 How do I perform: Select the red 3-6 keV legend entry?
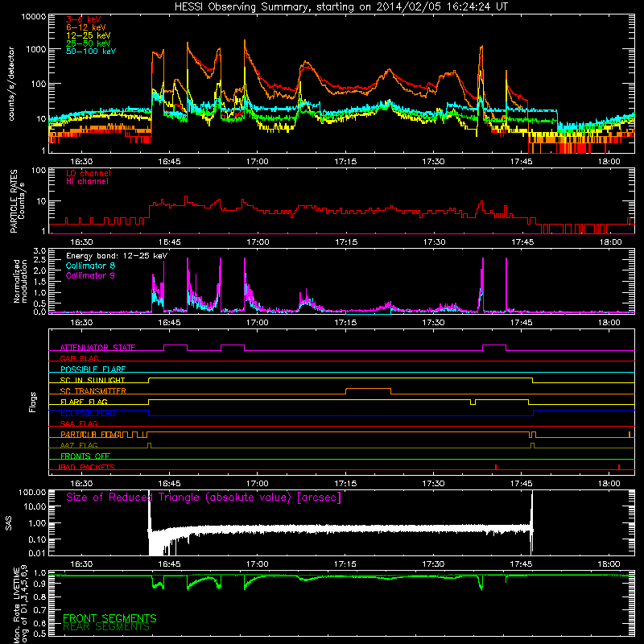pyautogui.click(x=83, y=19)
